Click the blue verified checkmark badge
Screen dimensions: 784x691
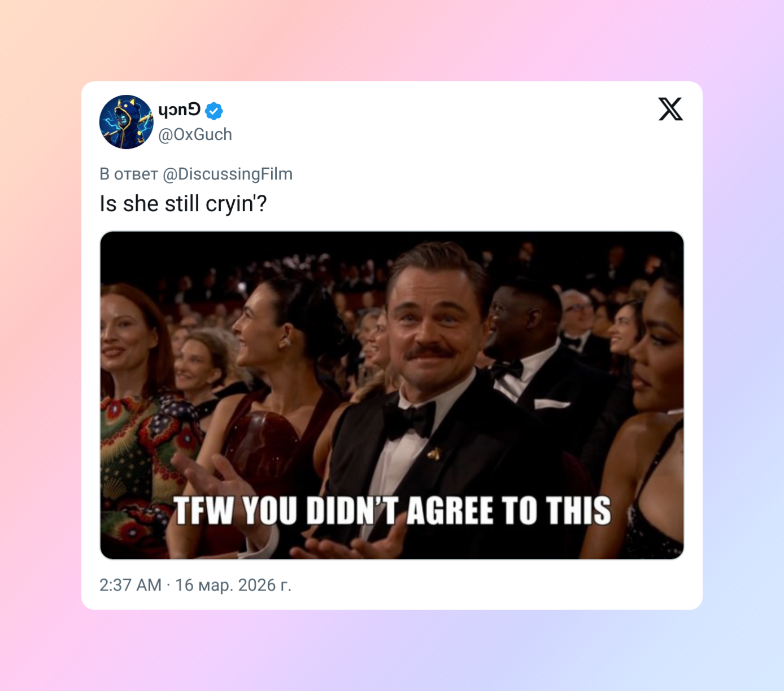[x=214, y=111]
